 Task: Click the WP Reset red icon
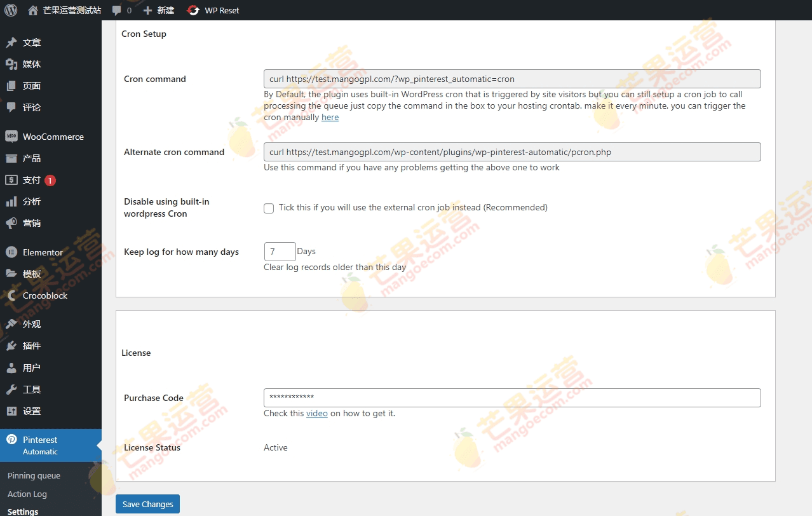[193, 10]
